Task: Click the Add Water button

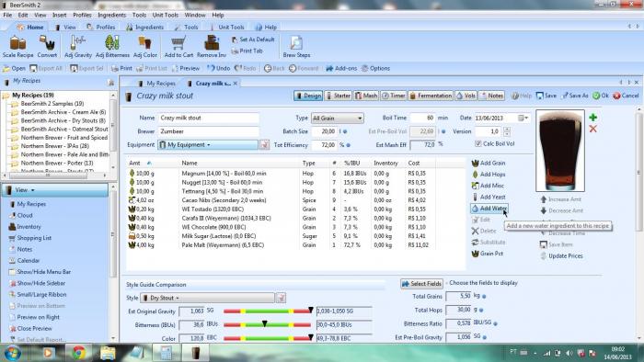Action: (489, 209)
